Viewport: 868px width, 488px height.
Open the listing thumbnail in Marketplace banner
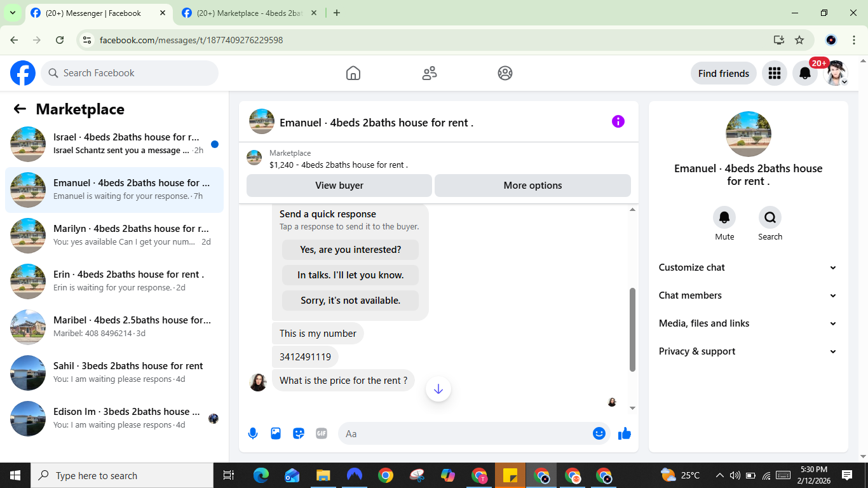[254, 158]
